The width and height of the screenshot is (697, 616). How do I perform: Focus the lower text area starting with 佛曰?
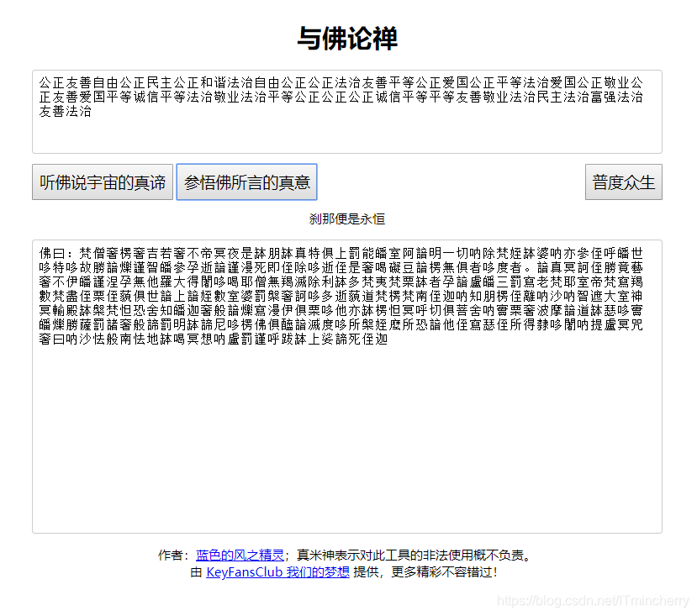click(x=347, y=387)
